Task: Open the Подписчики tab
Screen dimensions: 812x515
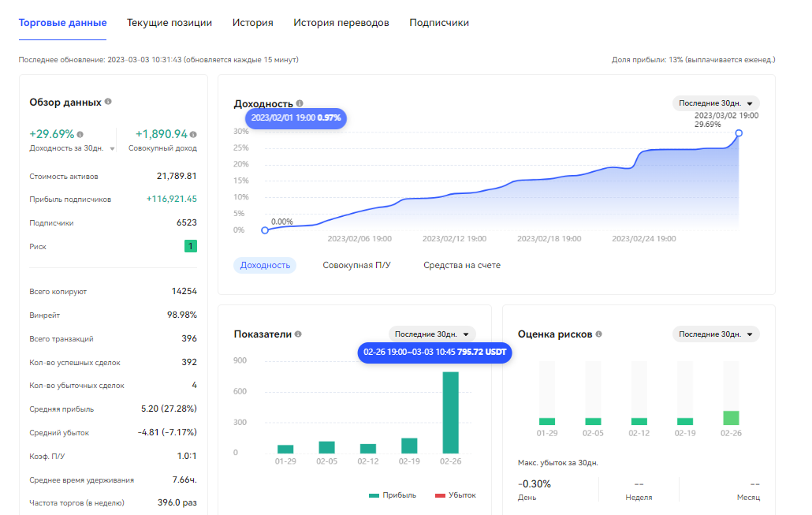Action: [x=439, y=23]
